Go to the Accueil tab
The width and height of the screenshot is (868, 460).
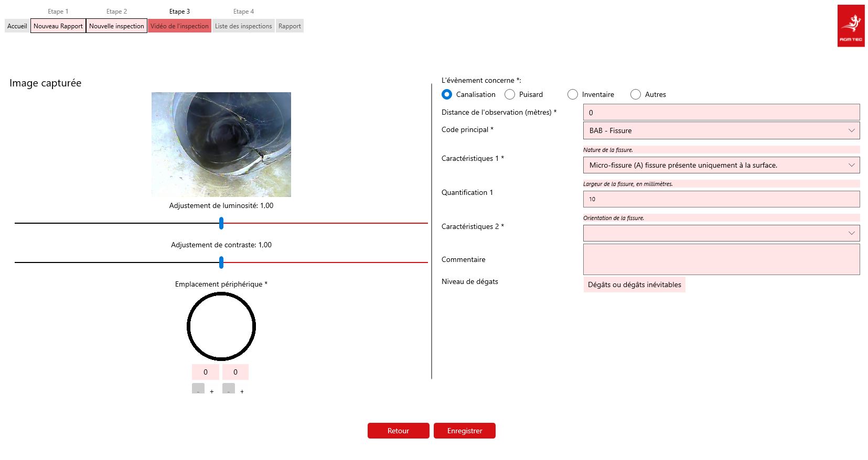17,26
